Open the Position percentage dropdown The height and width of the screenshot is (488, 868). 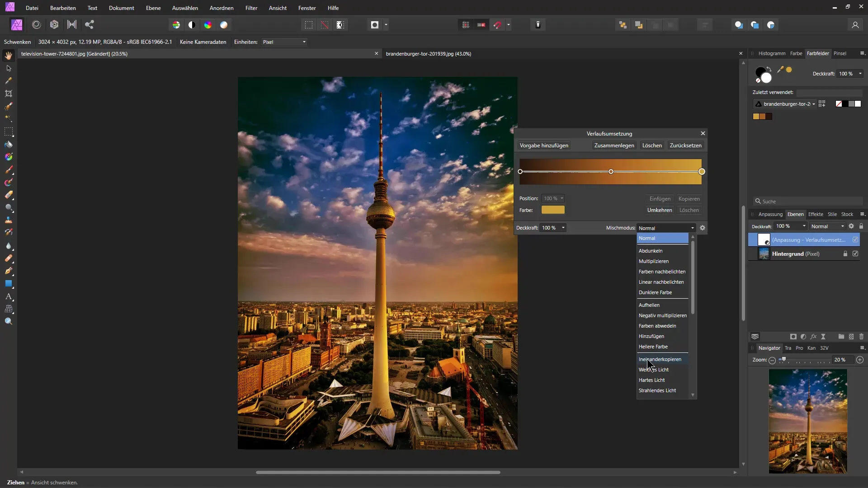pos(553,198)
